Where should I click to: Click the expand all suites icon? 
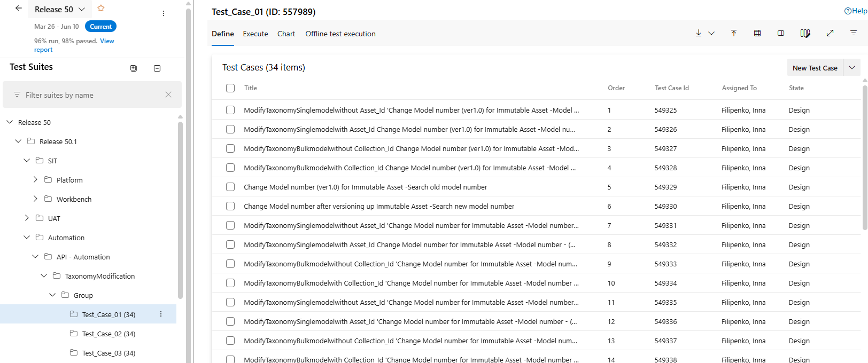134,68
